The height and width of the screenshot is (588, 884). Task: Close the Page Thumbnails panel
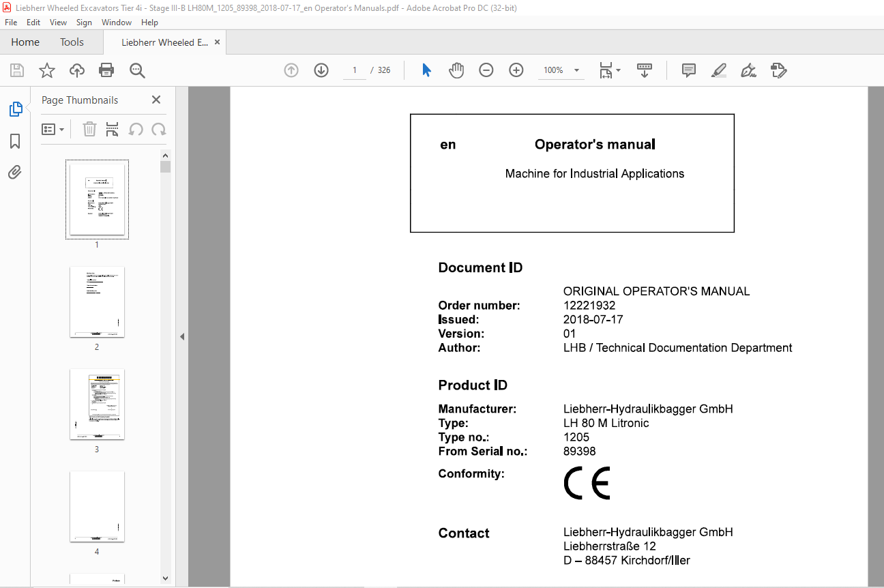[x=156, y=100]
